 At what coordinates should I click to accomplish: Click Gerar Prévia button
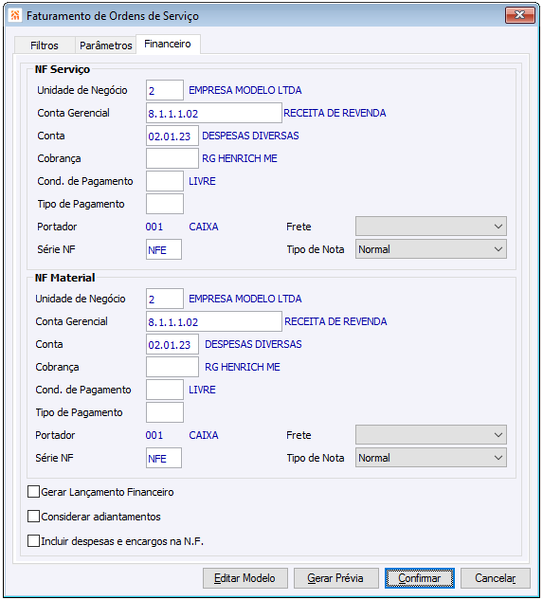coord(336,578)
